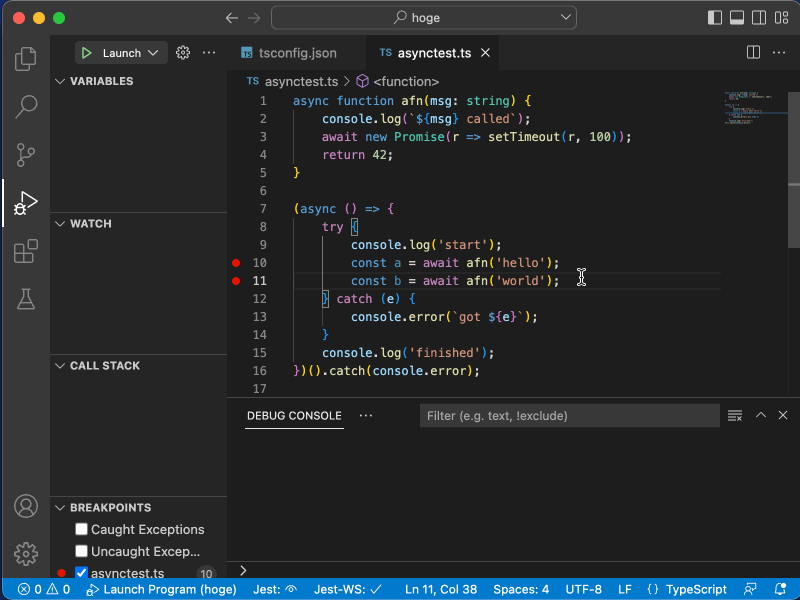The image size is (800, 600).
Task: Uncheck the asynctest.ts breakpoints entry
Action: coord(81,572)
